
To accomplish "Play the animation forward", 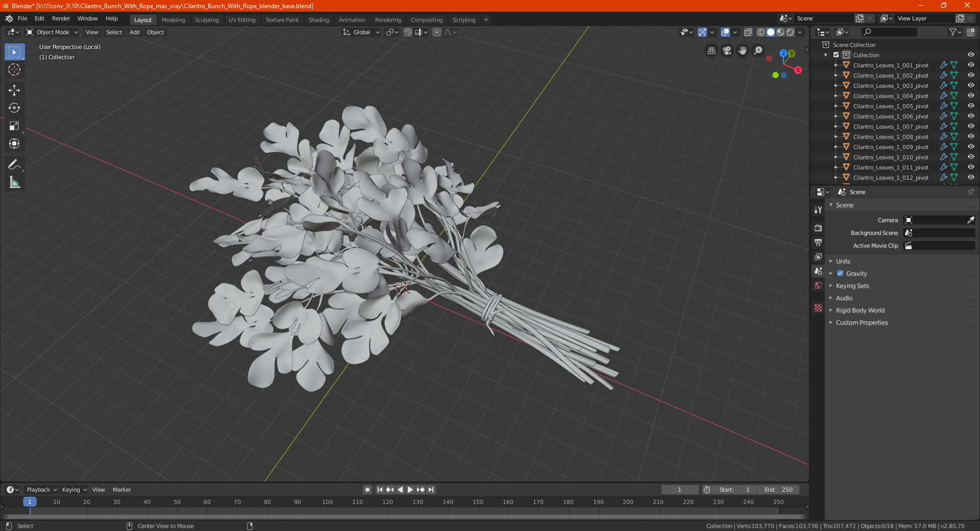I will tap(410, 490).
